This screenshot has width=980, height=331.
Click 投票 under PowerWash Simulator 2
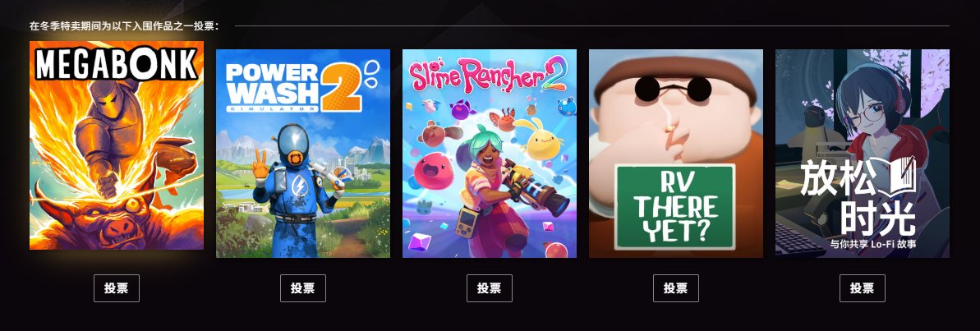303,288
